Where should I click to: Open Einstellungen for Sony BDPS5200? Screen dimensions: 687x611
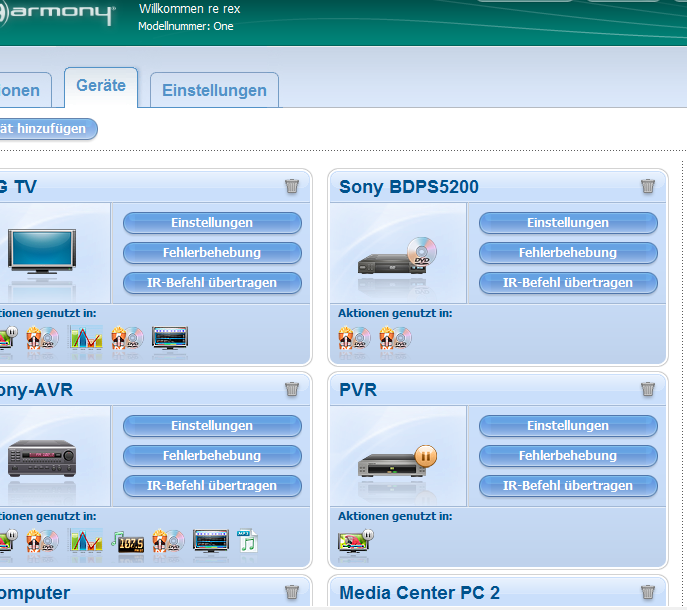click(568, 223)
